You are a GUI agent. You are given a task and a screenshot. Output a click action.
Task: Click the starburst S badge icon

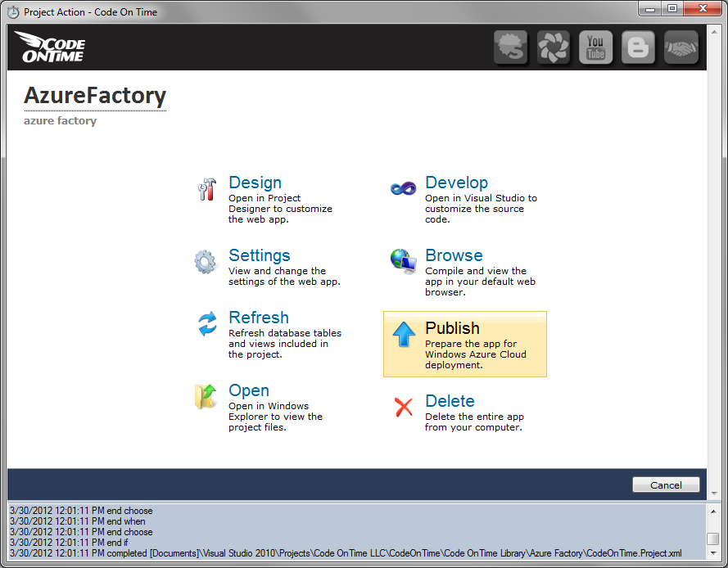pyautogui.click(x=510, y=47)
